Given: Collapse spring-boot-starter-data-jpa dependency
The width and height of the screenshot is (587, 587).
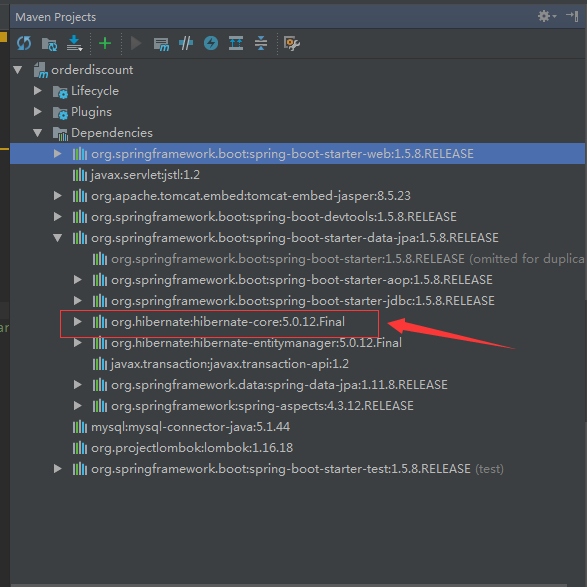Looking at the screenshot, I should tap(57, 238).
